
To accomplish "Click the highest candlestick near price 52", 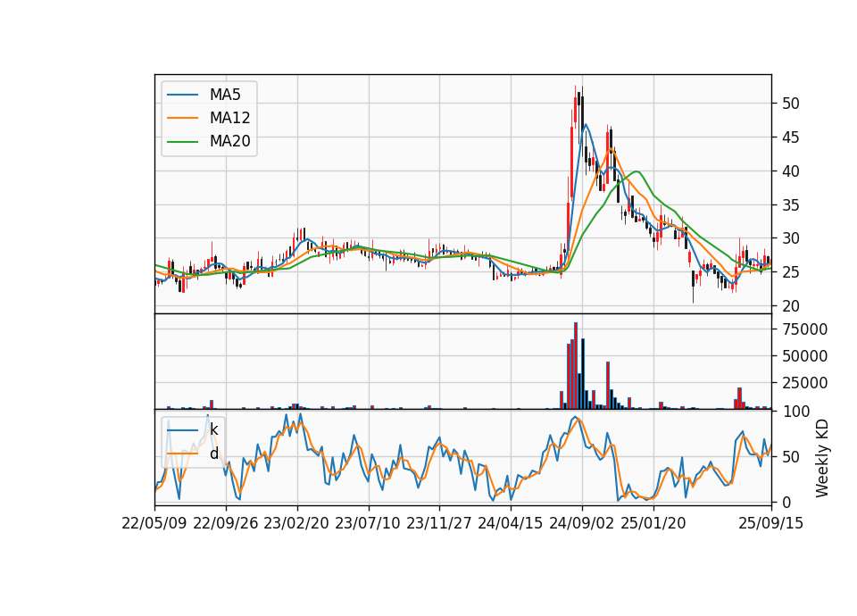I will (576, 105).
